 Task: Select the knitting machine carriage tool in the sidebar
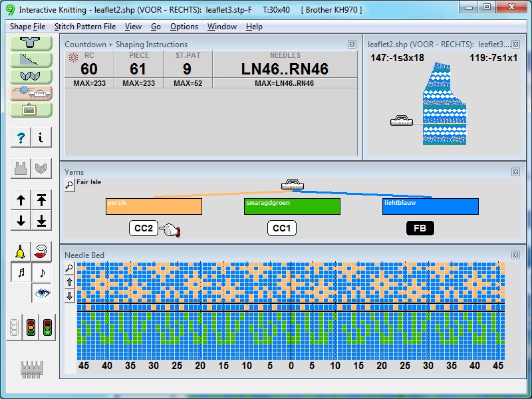coord(31,93)
